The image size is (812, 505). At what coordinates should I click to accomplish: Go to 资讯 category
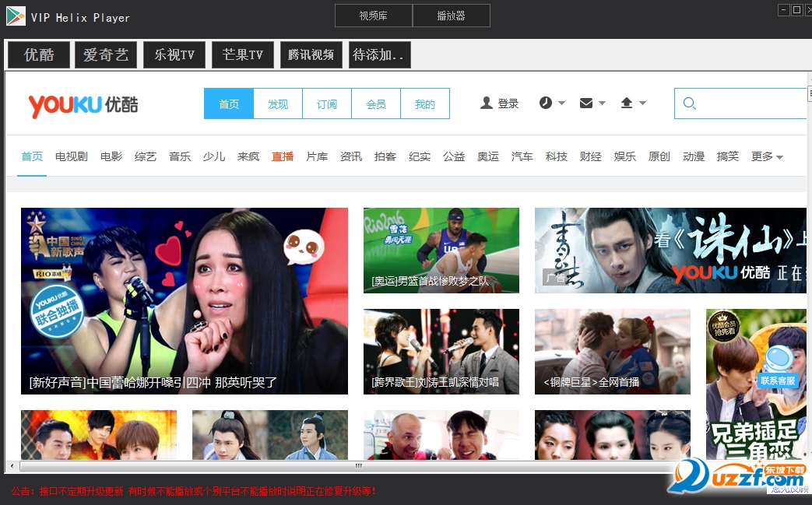(x=351, y=156)
